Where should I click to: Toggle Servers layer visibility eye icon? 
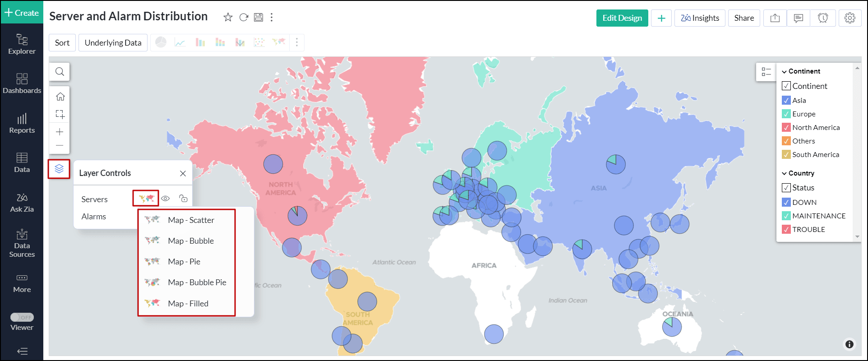pyautogui.click(x=166, y=199)
